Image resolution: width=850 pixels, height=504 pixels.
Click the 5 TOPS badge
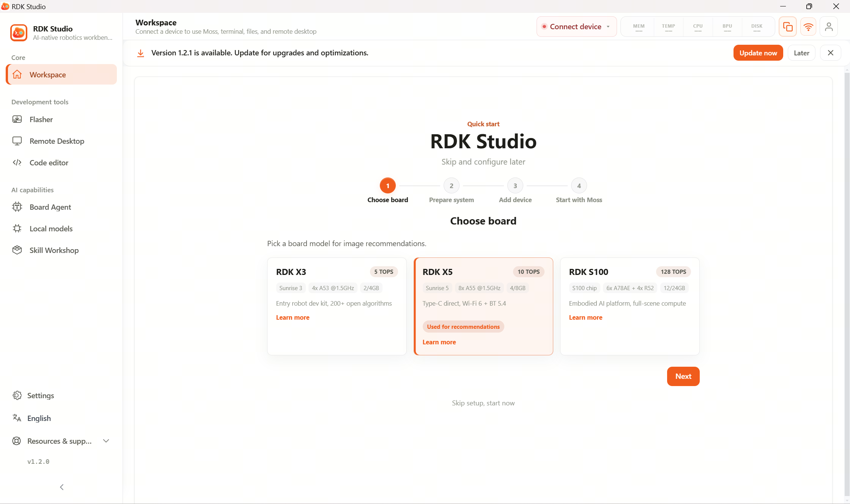click(x=384, y=272)
